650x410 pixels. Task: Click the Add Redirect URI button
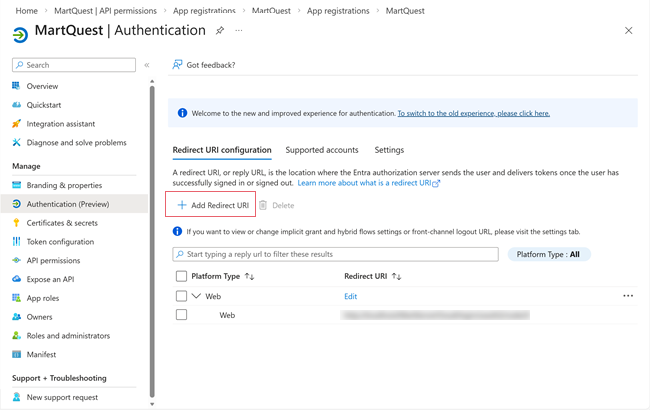point(211,204)
